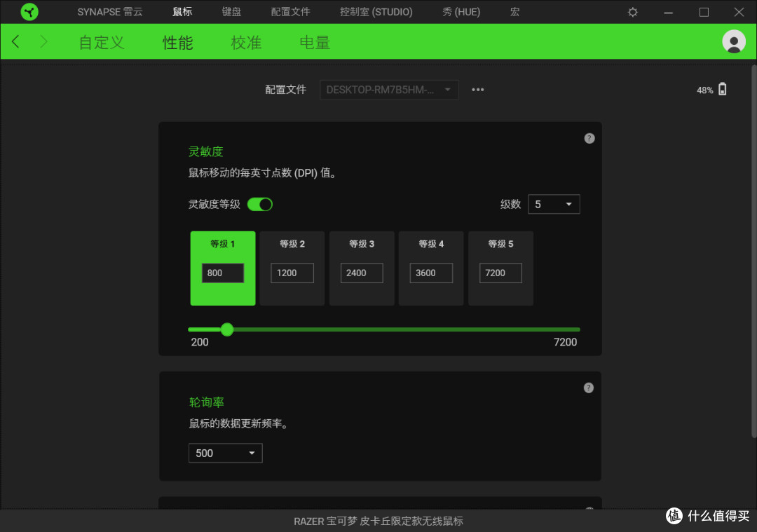This screenshot has height=532, width=757.
Task: Click the 轮询率 section heading
Action: pyautogui.click(x=206, y=402)
